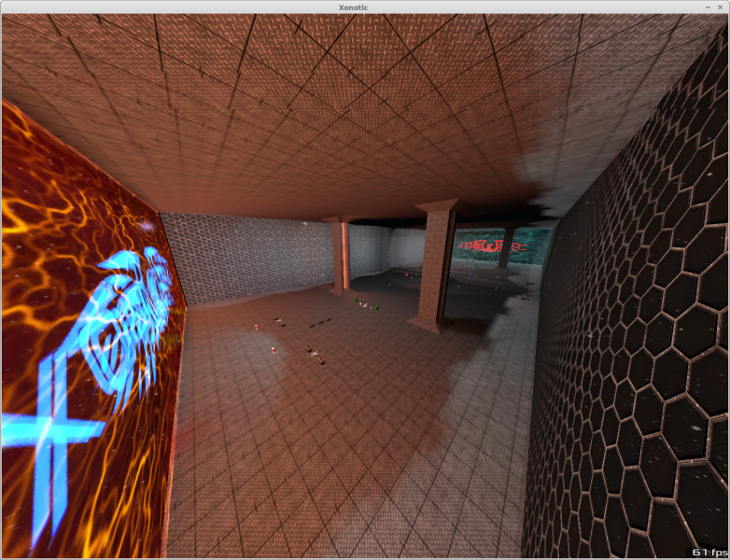Image resolution: width=730 pixels, height=560 pixels.
Task: Click the tiled floor in the foreground
Action: point(345,467)
